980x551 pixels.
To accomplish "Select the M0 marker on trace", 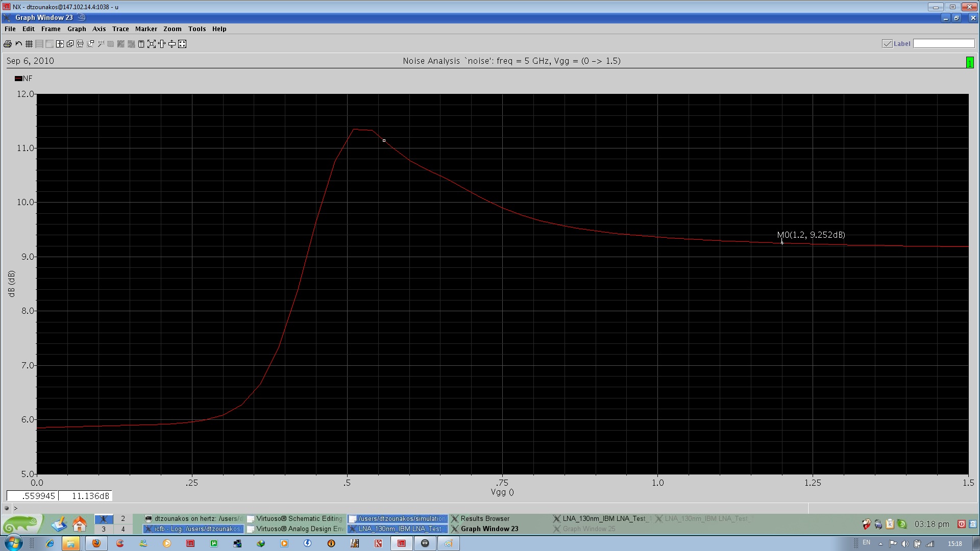I will click(x=781, y=242).
